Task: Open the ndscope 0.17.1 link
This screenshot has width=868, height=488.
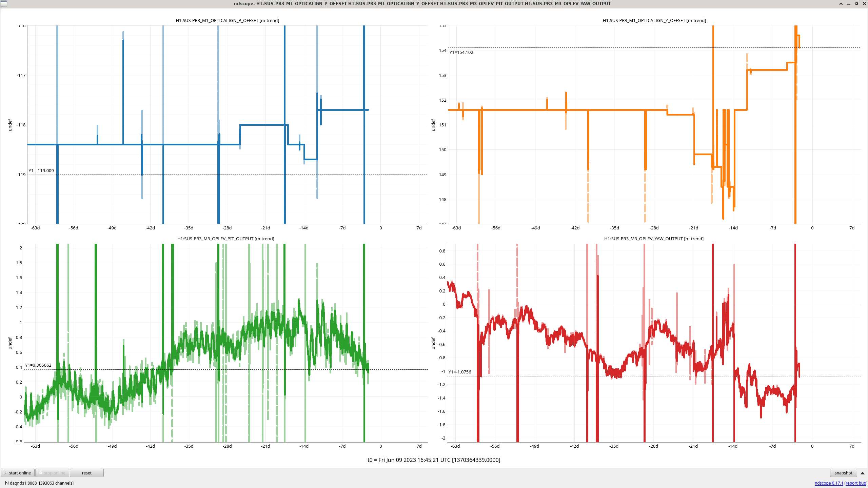Action: (828, 483)
